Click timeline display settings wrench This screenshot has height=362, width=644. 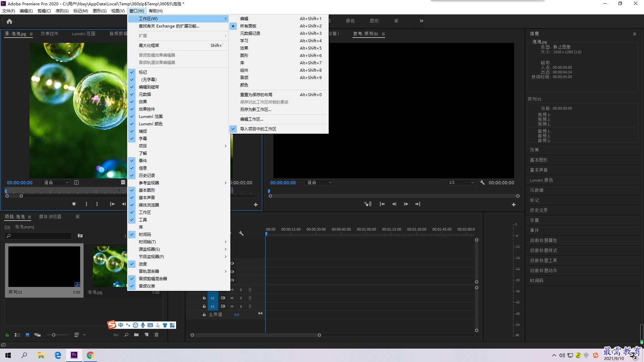coord(241,233)
